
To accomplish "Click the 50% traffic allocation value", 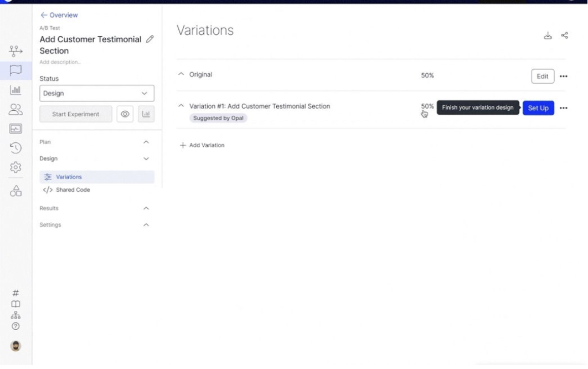I will point(427,74).
